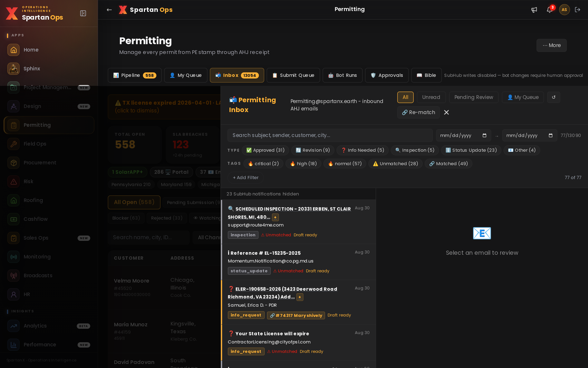
Task: Filter inbox to Pending Review
Action: click(473, 97)
